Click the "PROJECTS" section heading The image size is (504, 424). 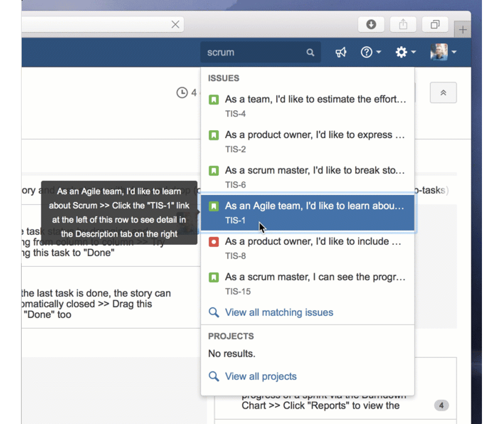point(231,336)
